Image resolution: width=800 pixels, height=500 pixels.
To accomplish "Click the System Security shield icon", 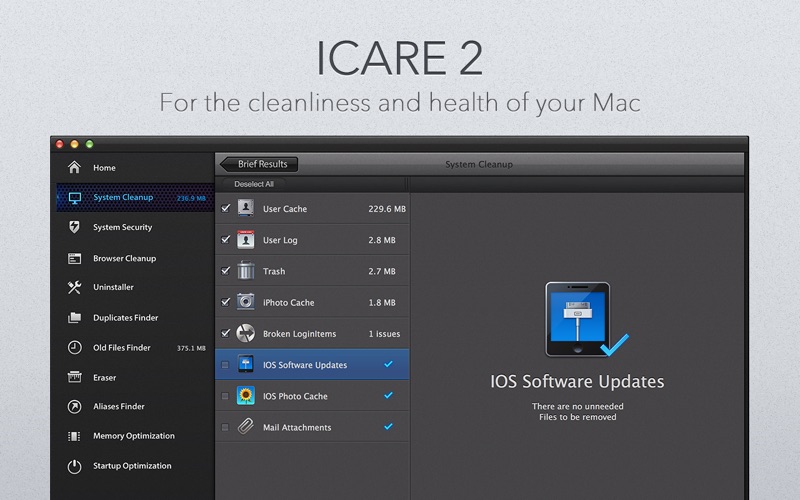I will (x=74, y=227).
